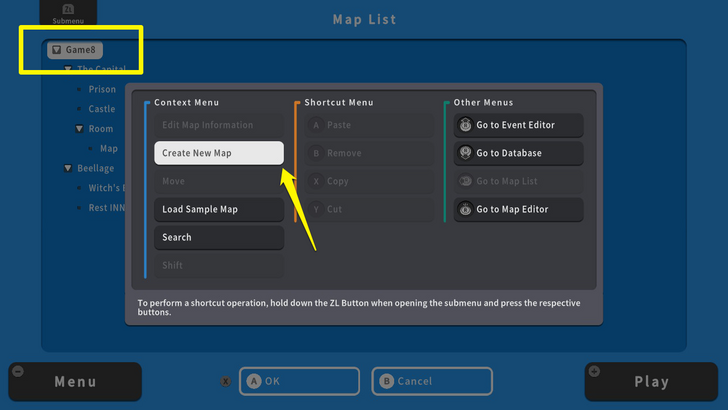728x410 pixels.
Task: Collapse The Capital folder arrow
Action: 68,69
